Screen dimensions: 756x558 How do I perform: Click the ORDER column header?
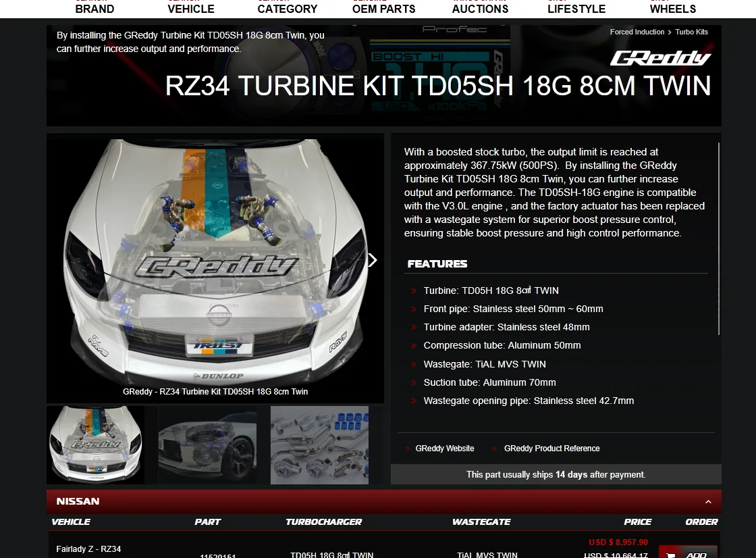[x=701, y=522]
